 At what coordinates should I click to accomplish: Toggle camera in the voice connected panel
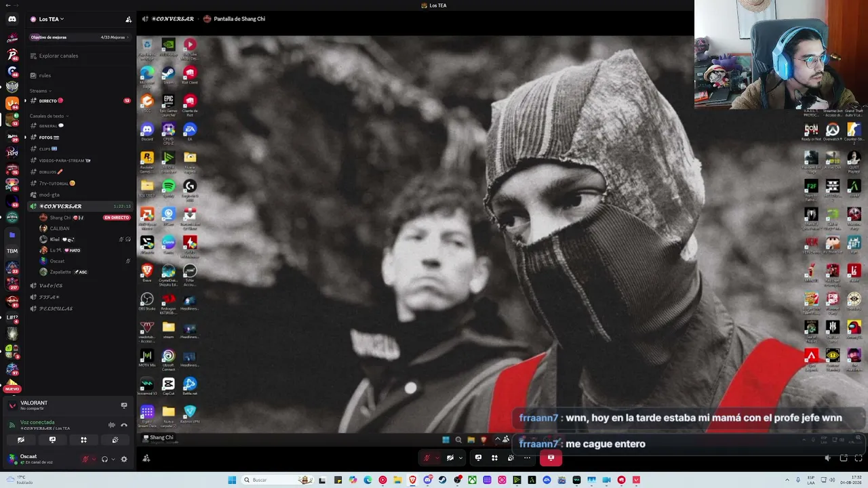point(21,440)
